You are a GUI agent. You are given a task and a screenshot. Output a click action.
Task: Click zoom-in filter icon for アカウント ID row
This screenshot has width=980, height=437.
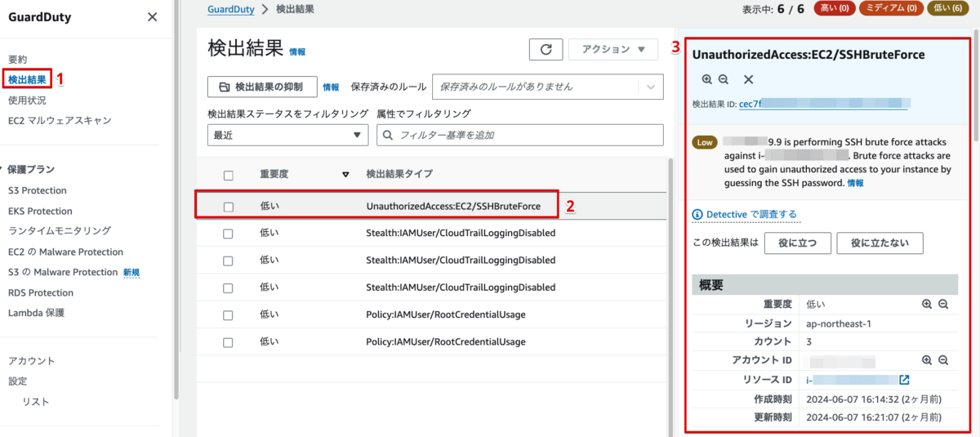[927, 359]
